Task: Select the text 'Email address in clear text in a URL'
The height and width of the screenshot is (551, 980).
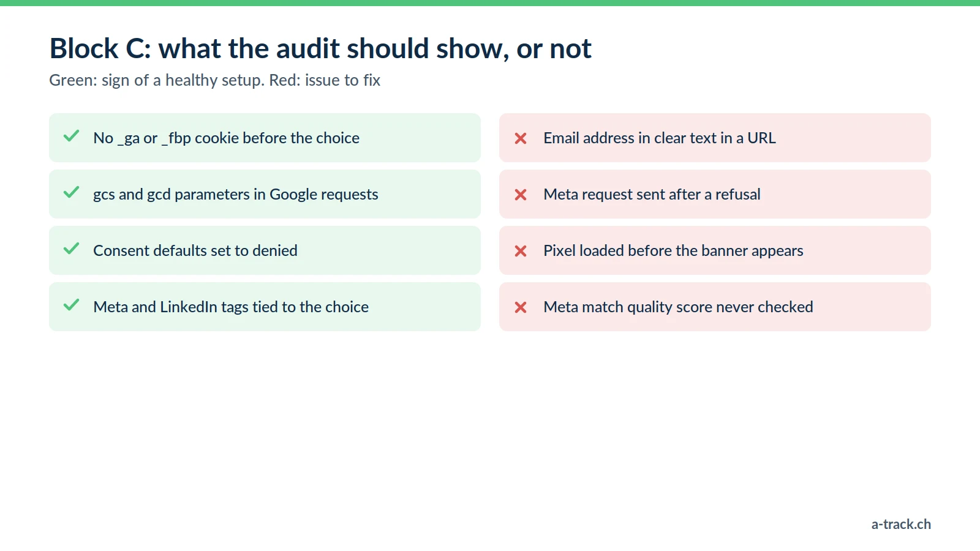Action: (660, 138)
